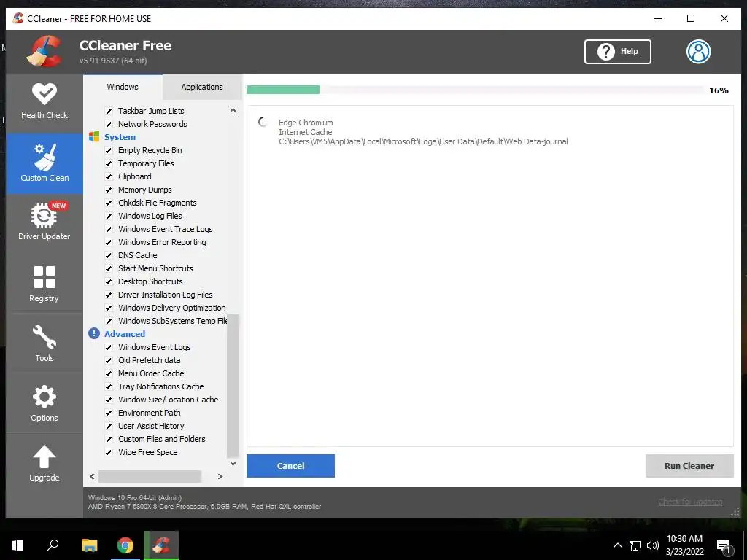Click the CCleaner logo in header
This screenshot has height=560, width=747.
coord(44,52)
